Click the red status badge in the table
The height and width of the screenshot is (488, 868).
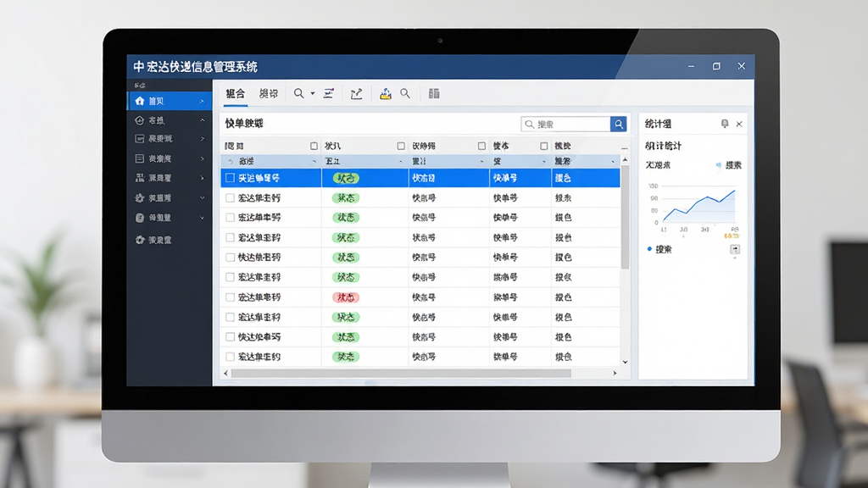click(346, 297)
